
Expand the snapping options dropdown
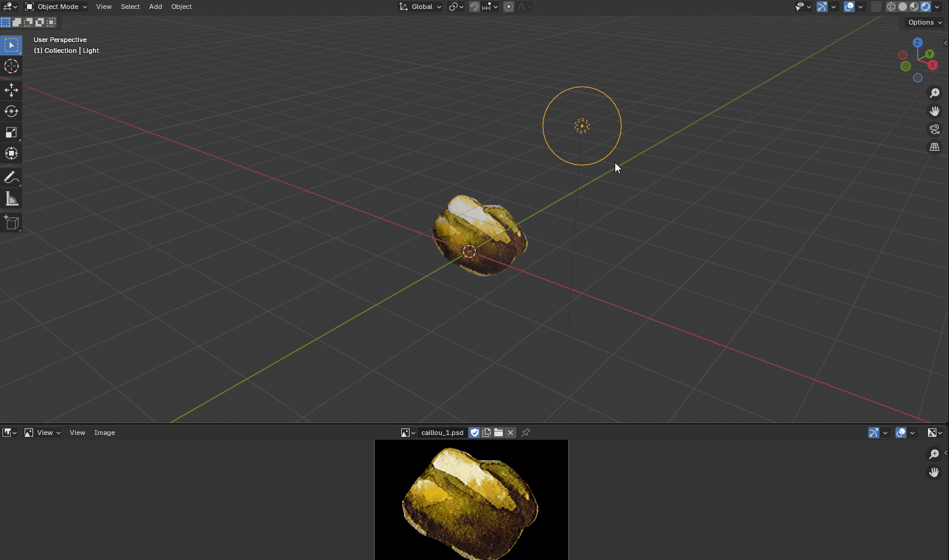point(490,7)
